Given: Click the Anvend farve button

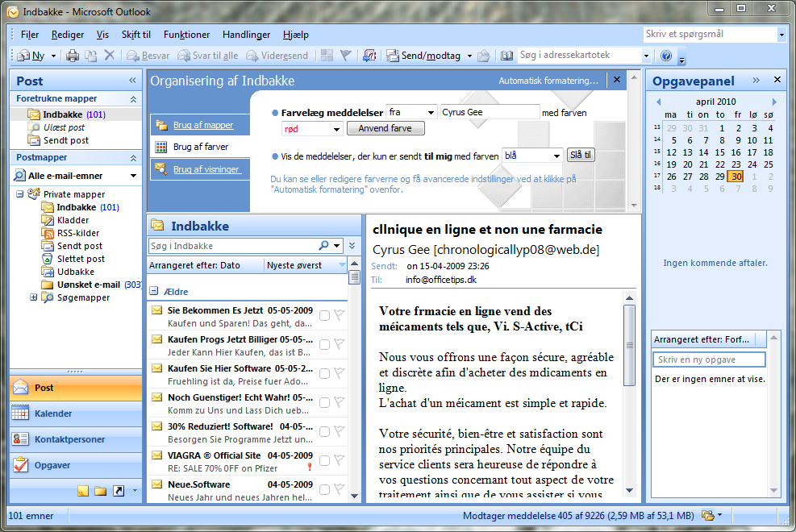Looking at the screenshot, I should click(385, 129).
